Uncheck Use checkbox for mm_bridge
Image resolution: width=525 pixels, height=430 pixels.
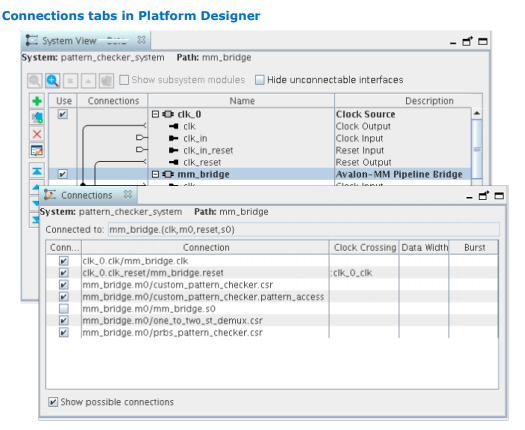[63, 174]
